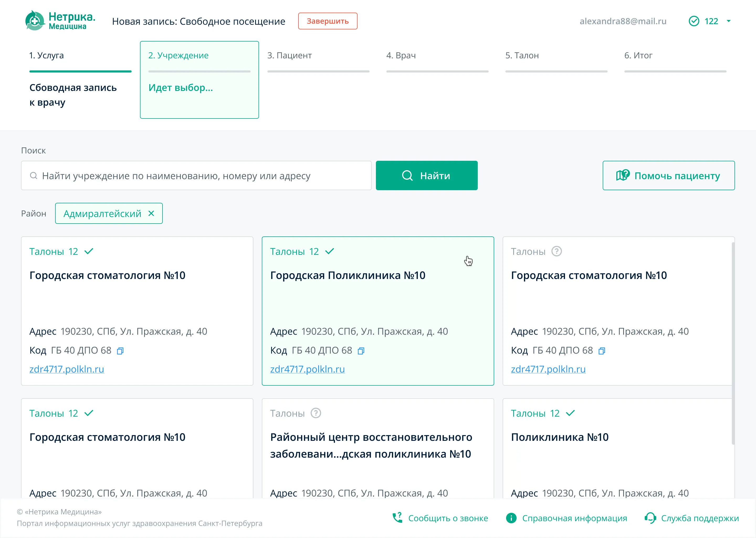Click the question mark next to Талоны on Районный центр card
The image size is (756, 538).
coord(316,413)
